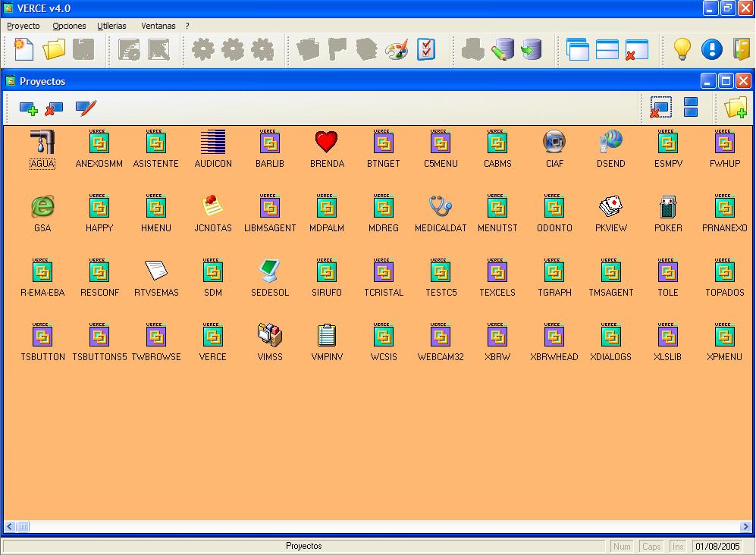Open the Proyecto menu
Viewport: 756px width, 555px height.
(x=24, y=26)
